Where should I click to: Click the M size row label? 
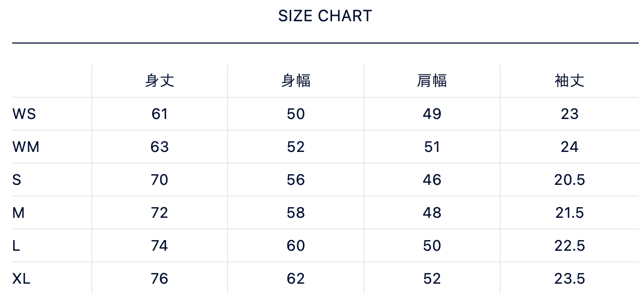[19, 213]
